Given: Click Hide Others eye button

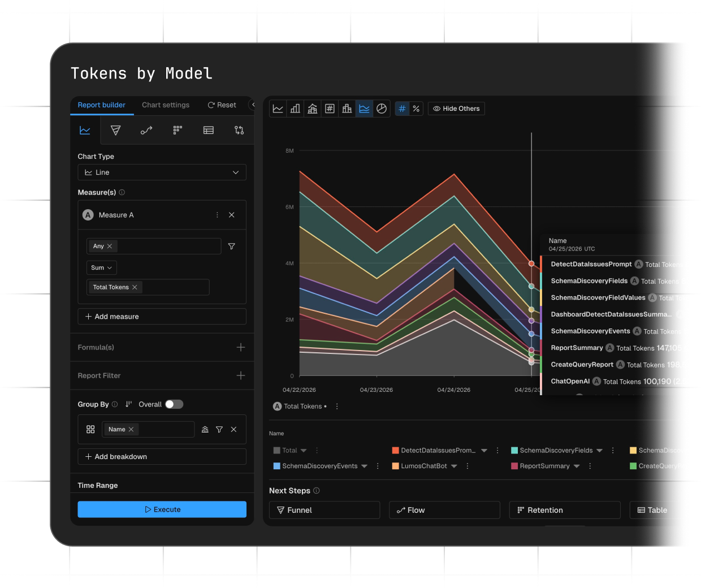Looking at the screenshot, I should 456,109.
